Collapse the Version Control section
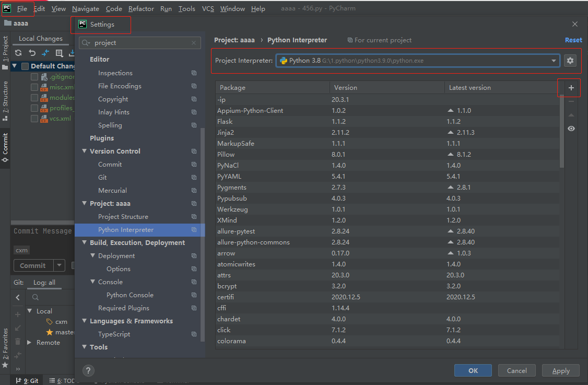The width and height of the screenshot is (588, 385). [85, 151]
